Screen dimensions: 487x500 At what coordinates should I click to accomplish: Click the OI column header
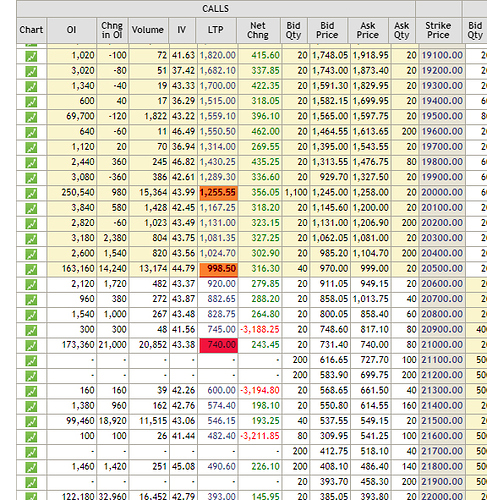pyautogui.click(x=72, y=30)
